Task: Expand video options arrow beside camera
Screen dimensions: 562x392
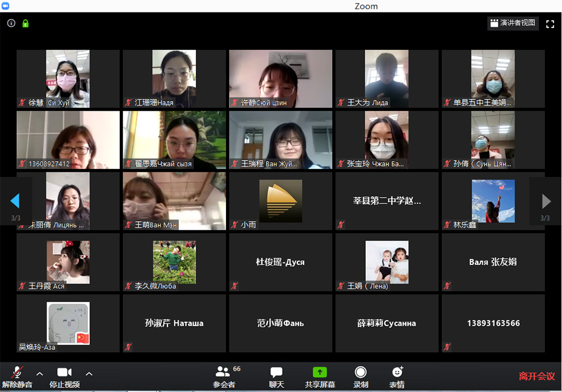Action: coord(89,373)
